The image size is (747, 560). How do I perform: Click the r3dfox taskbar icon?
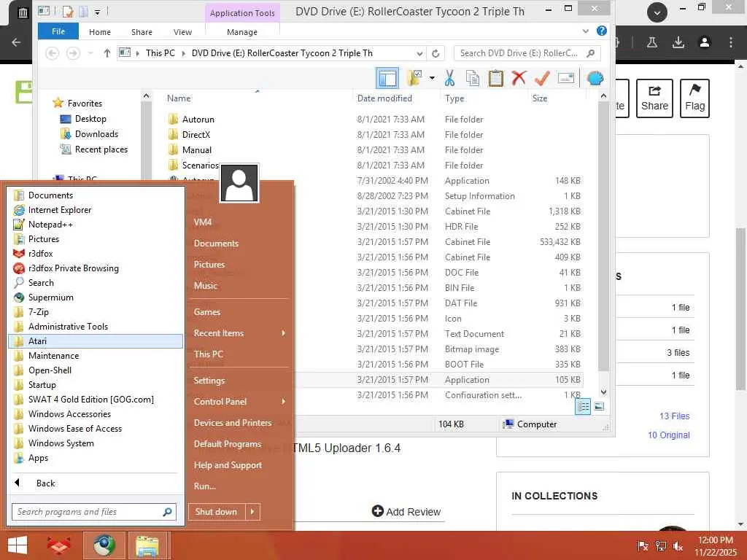[58, 545]
